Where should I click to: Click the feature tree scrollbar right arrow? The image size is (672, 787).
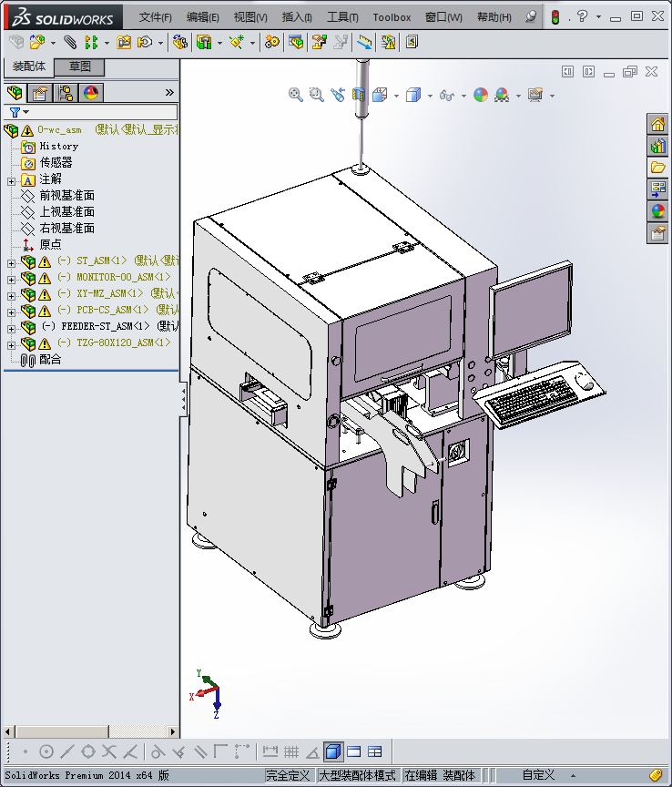pyautogui.click(x=173, y=731)
